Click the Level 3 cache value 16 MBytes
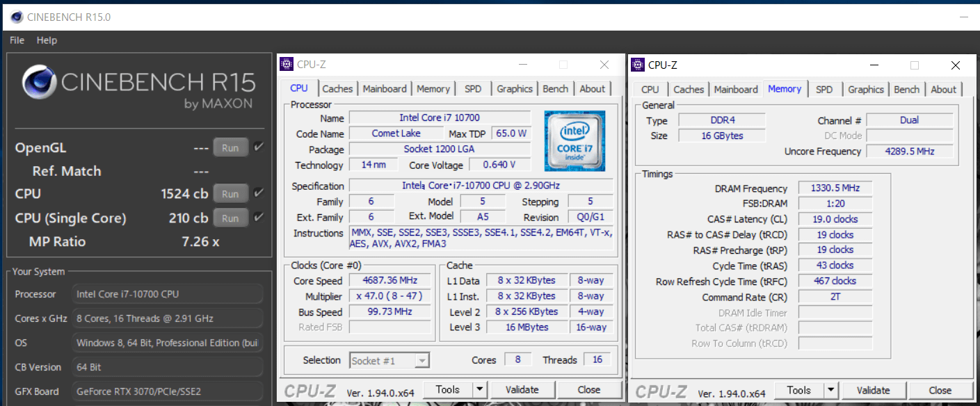The image size is (980, 406). pos(527,327)
